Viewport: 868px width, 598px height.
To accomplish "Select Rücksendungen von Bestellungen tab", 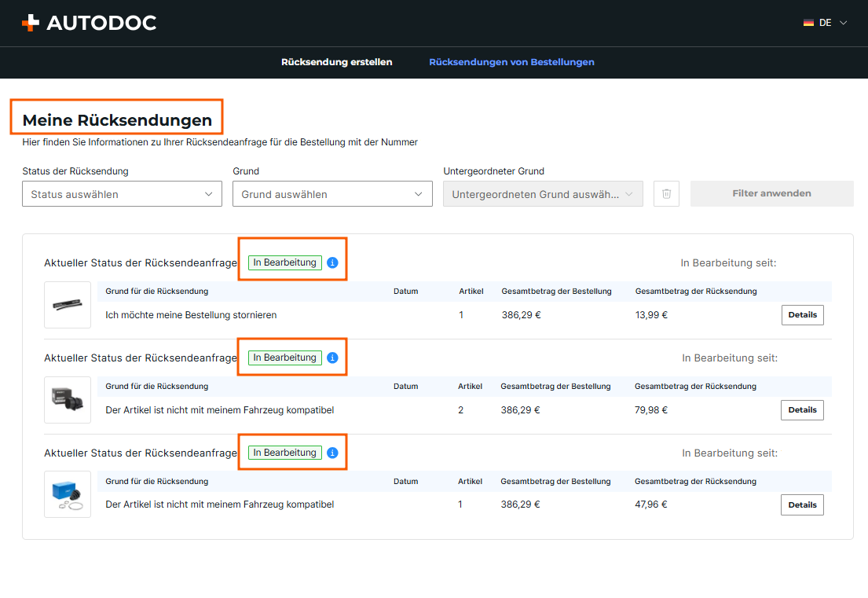I will [x=511, y=62].
